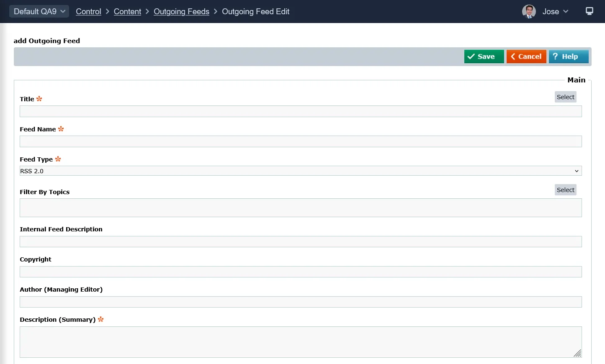Focus Author (Managing Editor) field
The image size is (605, 364).
click(x=300, y=302)
